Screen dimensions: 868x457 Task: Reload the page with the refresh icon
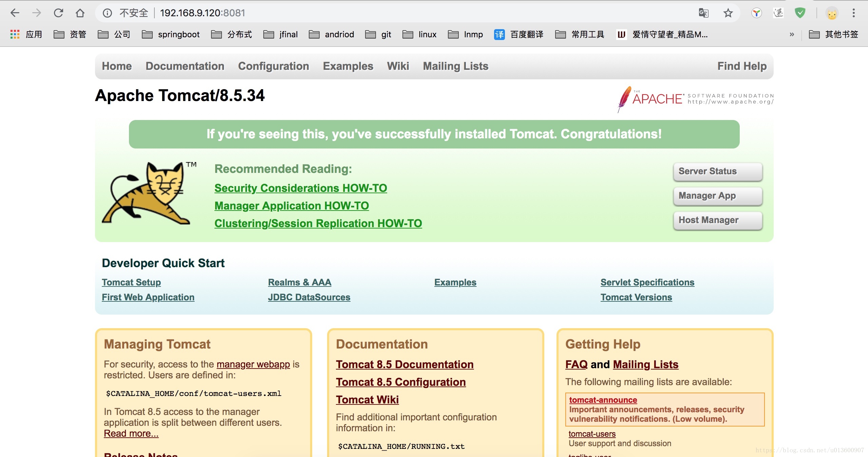pyautogui.click(x=58, y=13)
